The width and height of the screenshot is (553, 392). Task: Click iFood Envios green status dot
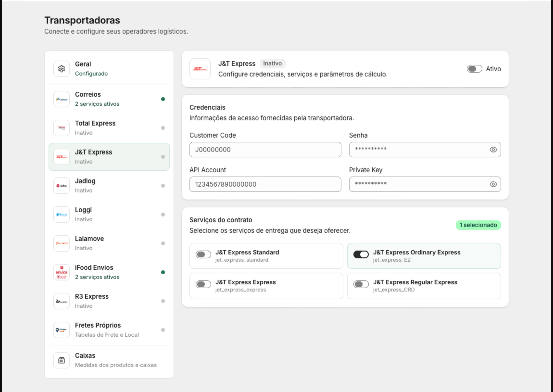[x=163, y=272]
